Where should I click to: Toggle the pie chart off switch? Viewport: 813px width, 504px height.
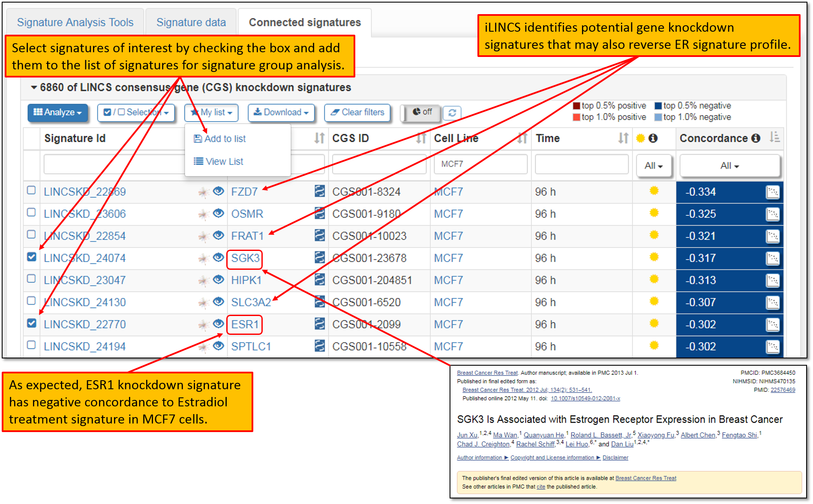pyautogui.click(x=421, y=112)
